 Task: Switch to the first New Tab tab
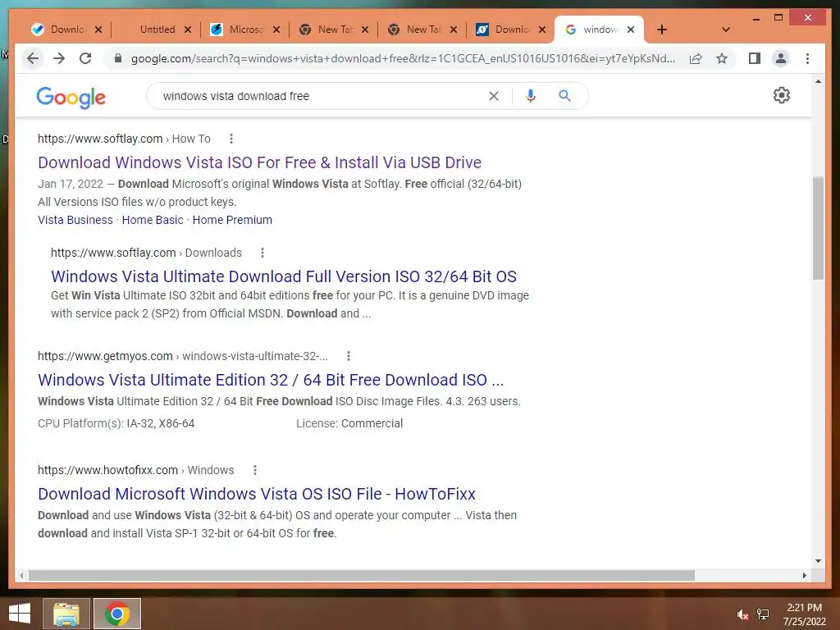tap(333, 30)
